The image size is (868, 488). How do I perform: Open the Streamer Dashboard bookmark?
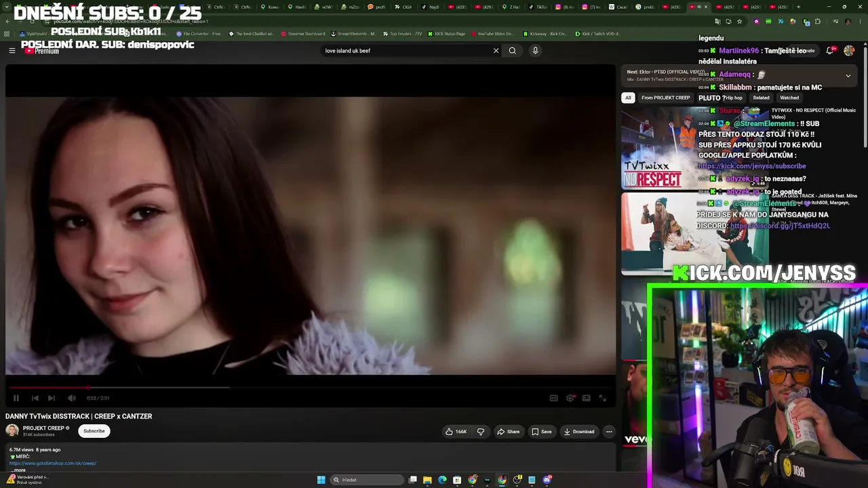coord(302,34)
